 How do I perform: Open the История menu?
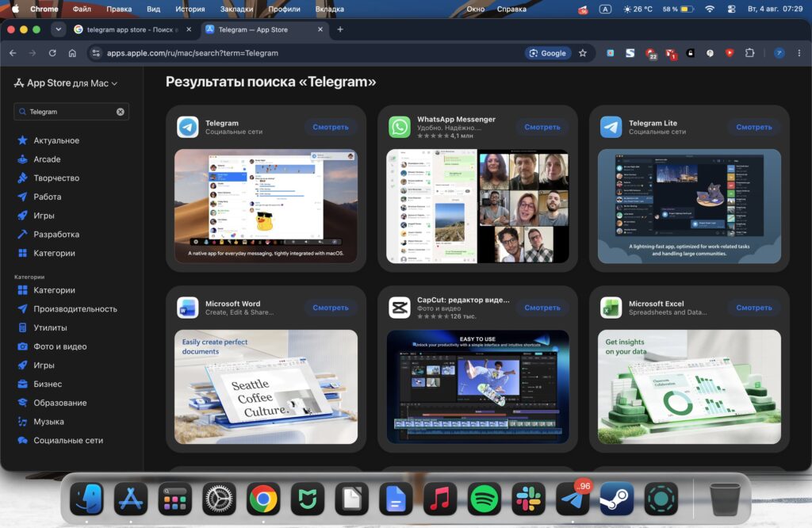coord(190,9)
